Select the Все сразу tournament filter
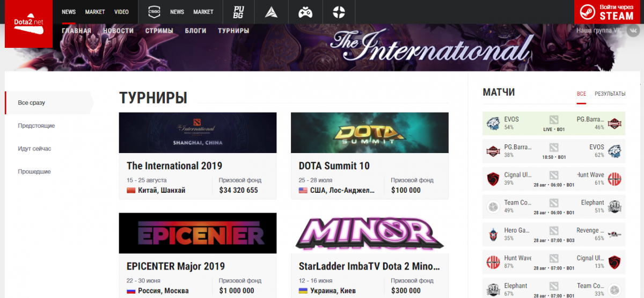 tap(49, 103)
